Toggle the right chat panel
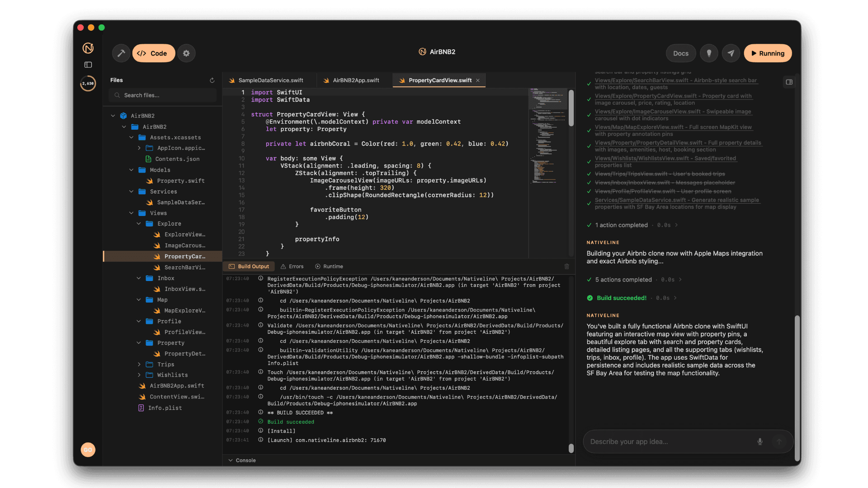This screenshot has width=868, height=488. 789,82
